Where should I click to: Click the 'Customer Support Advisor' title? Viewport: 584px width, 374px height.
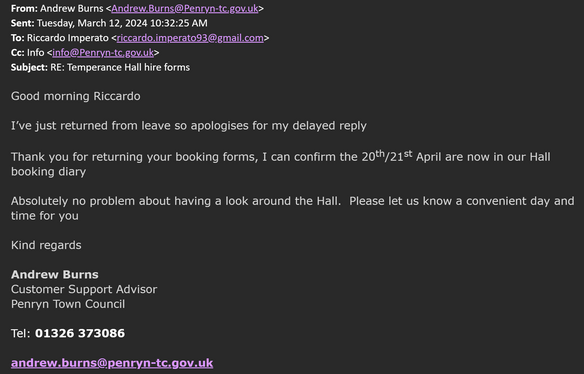click(84, 289)
